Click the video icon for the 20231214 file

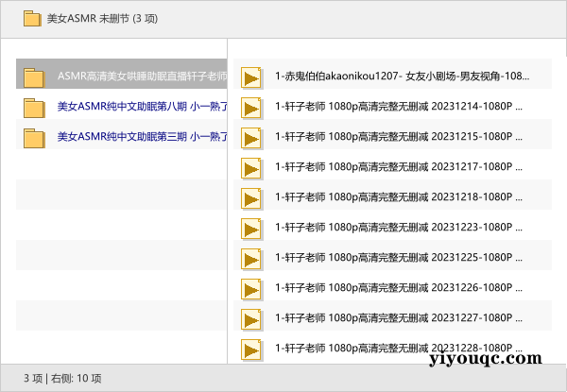coord(251,108)
